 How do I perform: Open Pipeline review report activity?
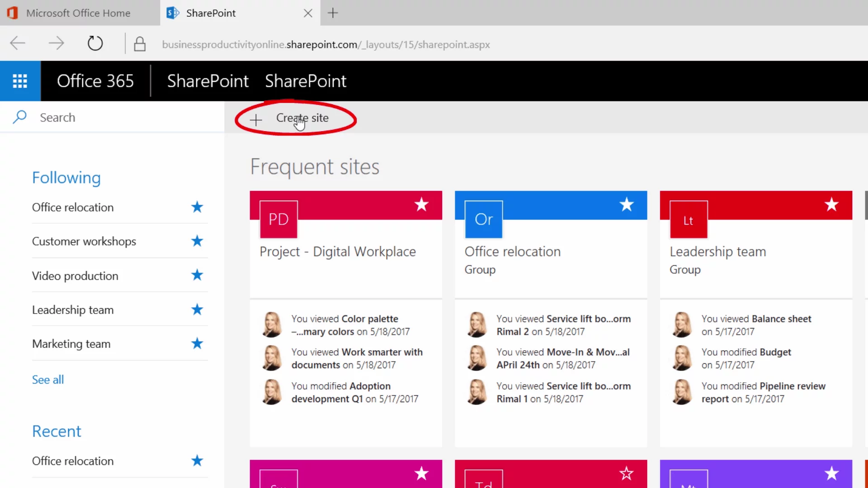click(764, 393)
